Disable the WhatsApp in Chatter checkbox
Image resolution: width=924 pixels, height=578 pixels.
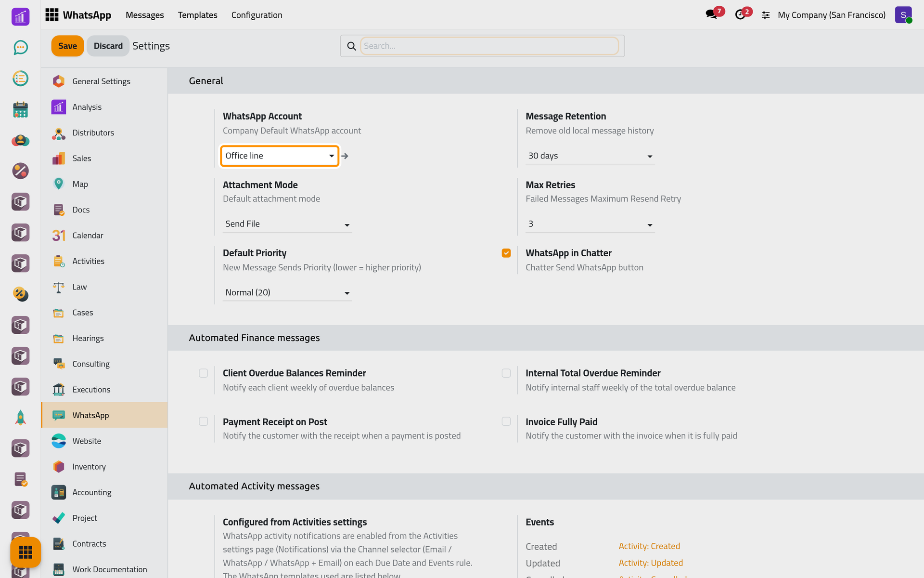pos(506,253)
